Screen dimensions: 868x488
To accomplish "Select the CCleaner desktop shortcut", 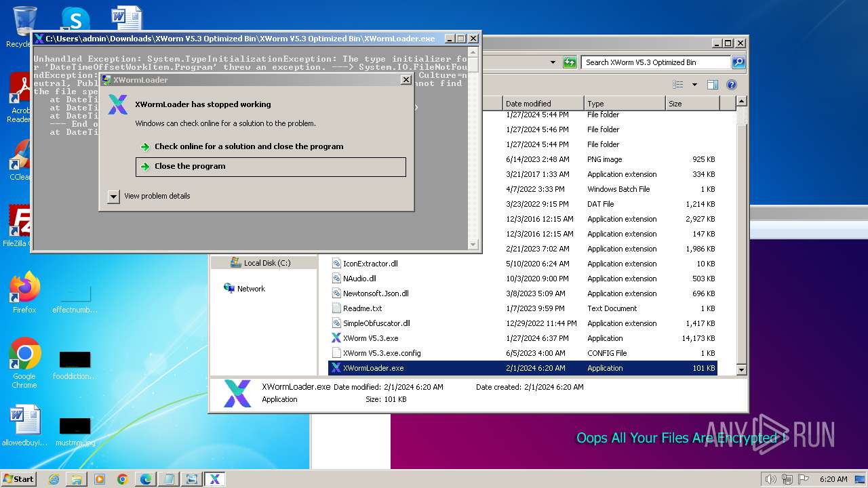I will click(x=19, y=160).
